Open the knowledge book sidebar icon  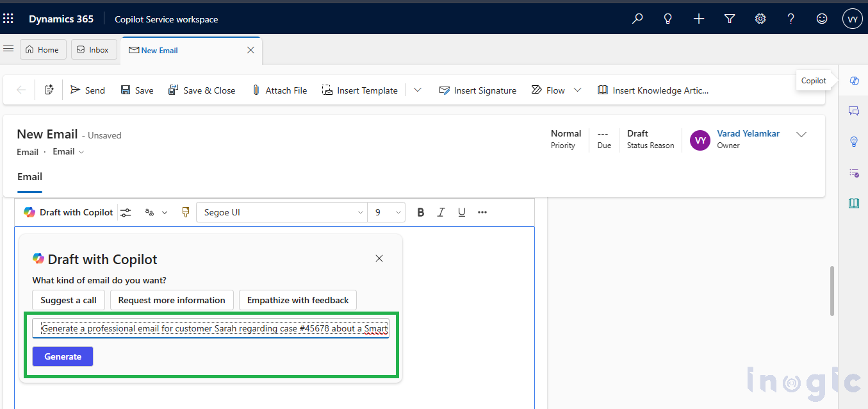[854, 203]
